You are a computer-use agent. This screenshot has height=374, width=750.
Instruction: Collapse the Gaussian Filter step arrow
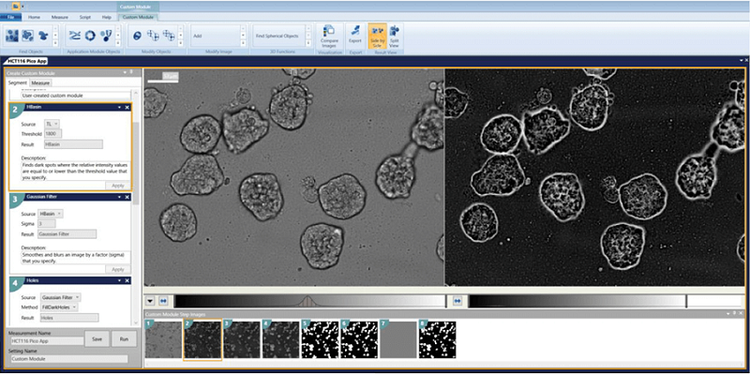(x=119, y=197)
